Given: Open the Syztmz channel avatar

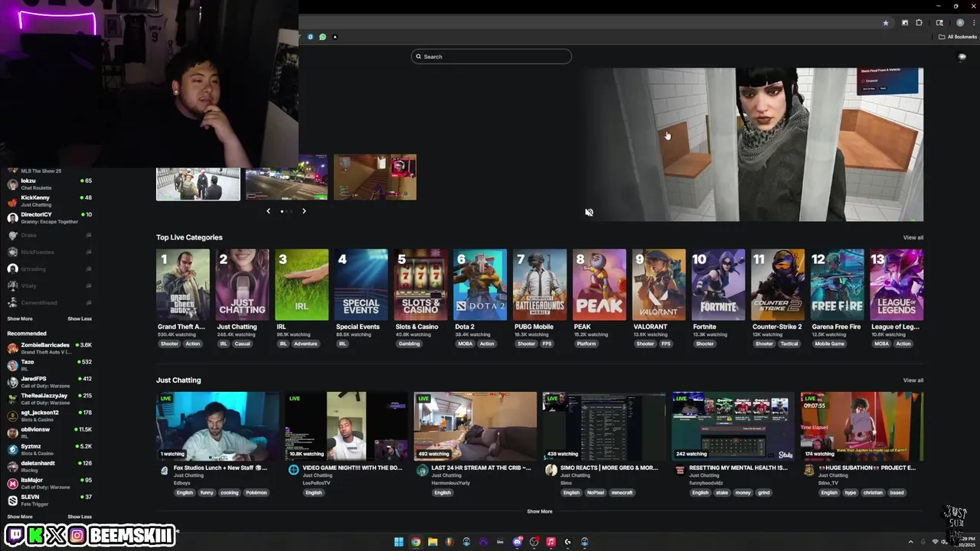Looking at the screenshot, I should click(12, 449).
